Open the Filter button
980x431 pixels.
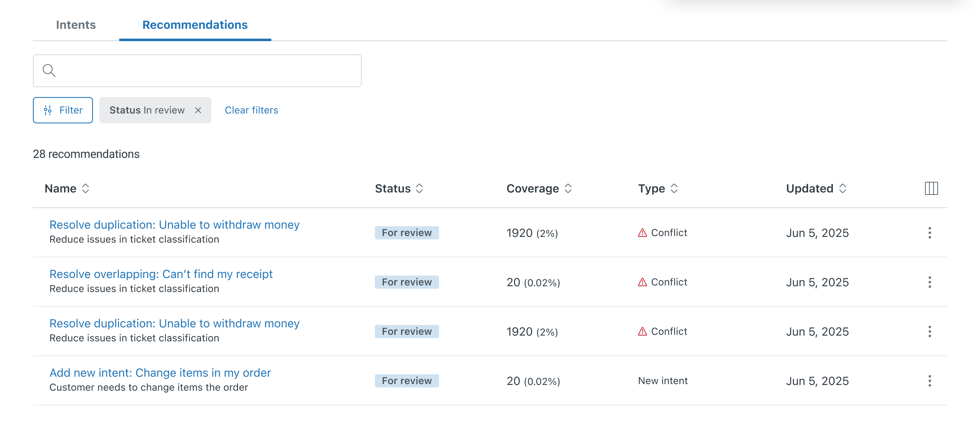point(63,110)
